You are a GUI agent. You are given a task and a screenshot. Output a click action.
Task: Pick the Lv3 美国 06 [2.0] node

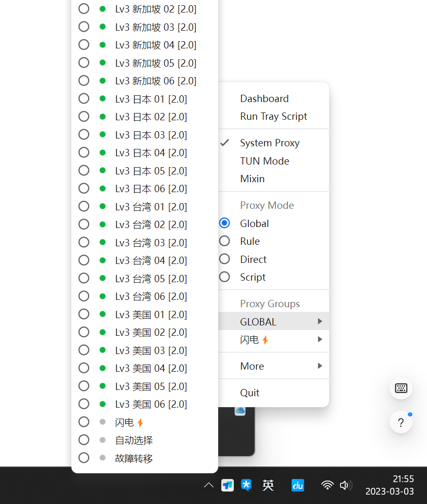click(145, 404)
